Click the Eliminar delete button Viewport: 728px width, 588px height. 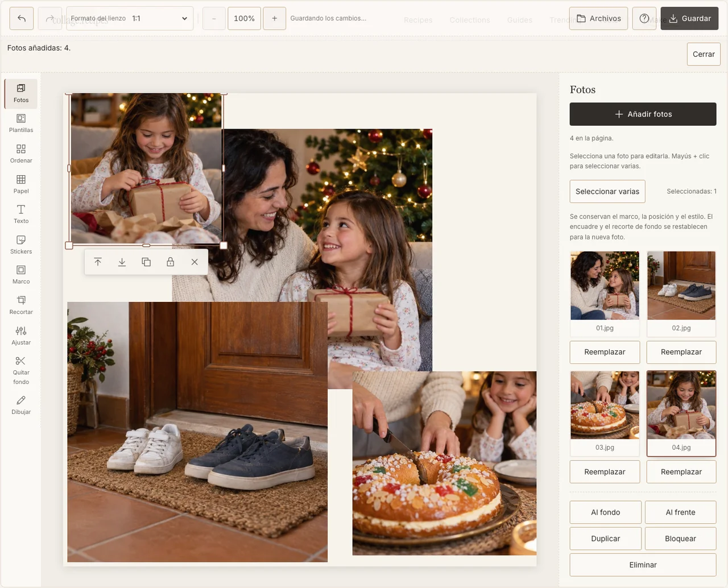(643, 565)
